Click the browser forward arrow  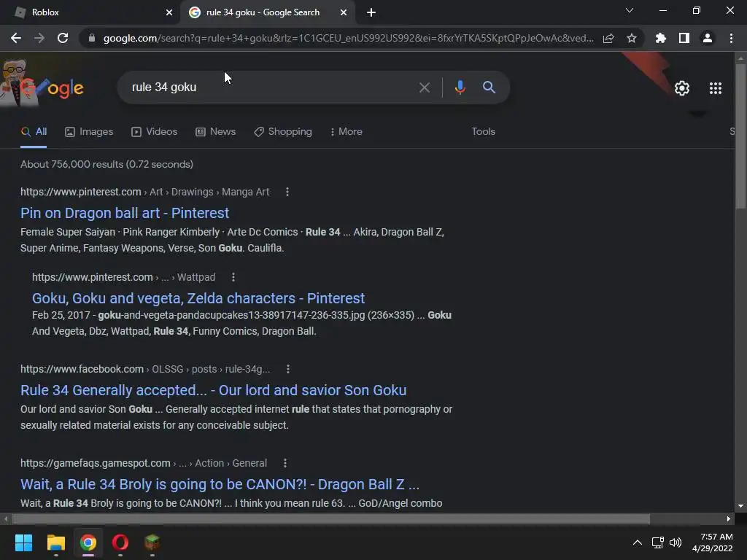click(39, 38)
